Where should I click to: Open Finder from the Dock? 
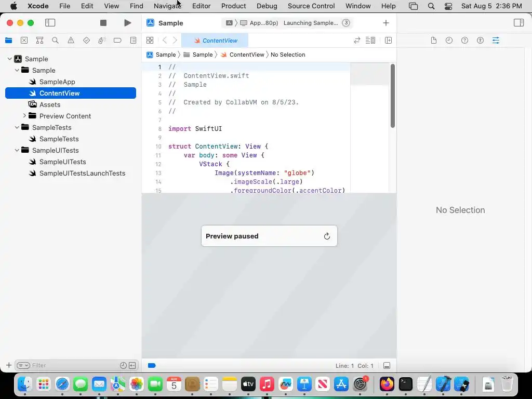[25, 384]
